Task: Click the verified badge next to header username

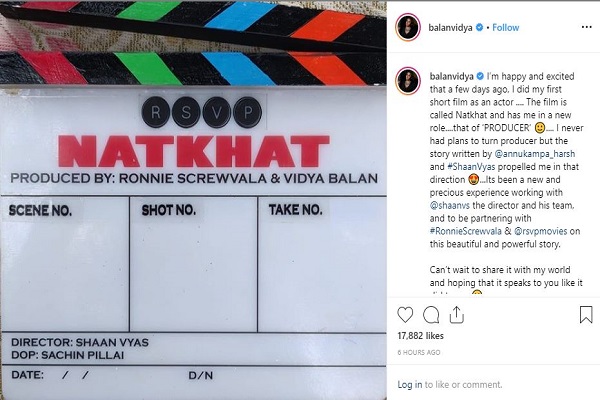Action: tap(479, 28)
